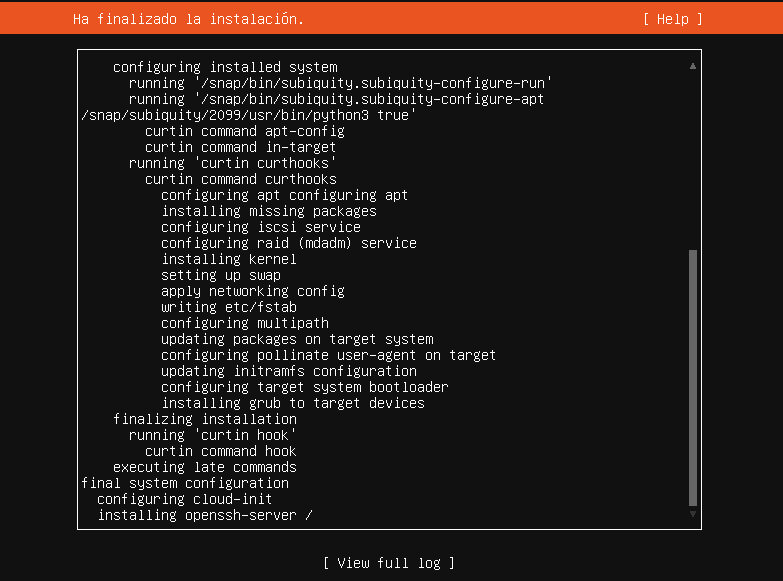Click the "configuring multipath" entry
The height and width of the screenshot is (581, 783).
[245, 323]
